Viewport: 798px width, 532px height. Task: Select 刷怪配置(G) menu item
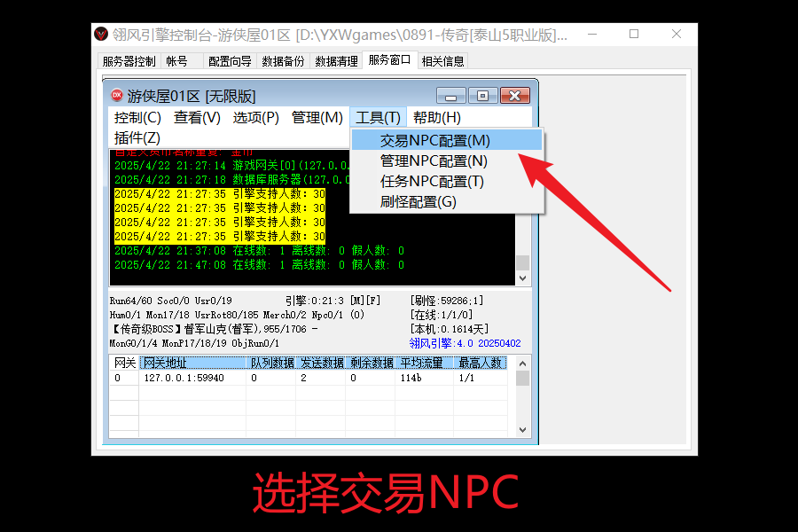[x=418, y=201]
